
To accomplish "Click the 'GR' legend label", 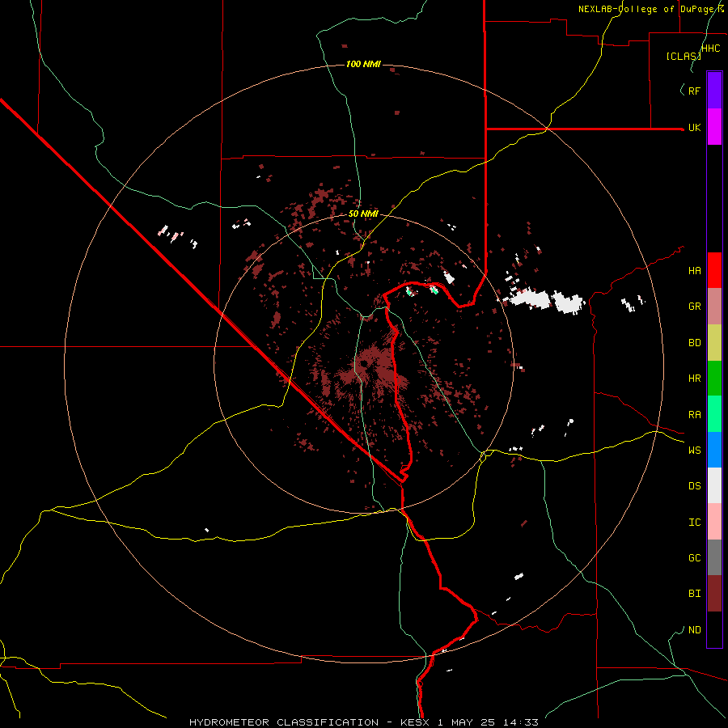I will pyautogui.click(x=694, y=307).
